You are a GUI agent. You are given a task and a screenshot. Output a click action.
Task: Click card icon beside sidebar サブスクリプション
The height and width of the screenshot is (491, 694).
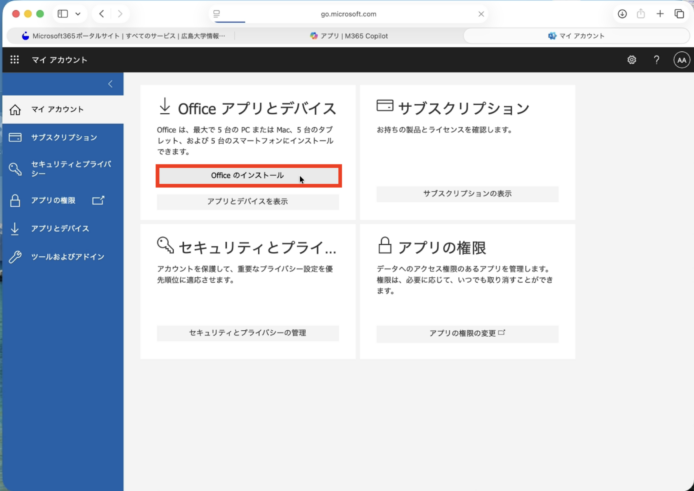tap(15, 138)
